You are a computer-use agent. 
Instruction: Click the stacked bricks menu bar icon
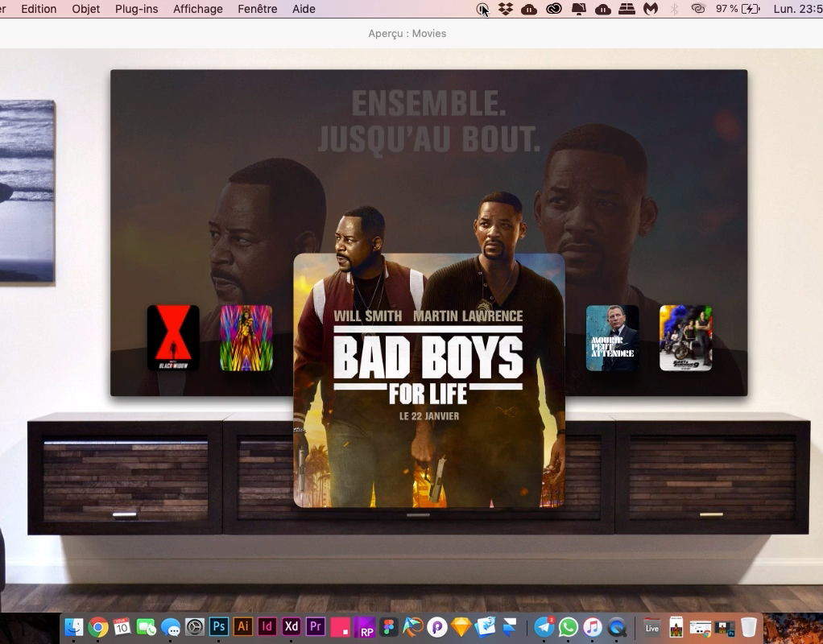pos(627,9)
